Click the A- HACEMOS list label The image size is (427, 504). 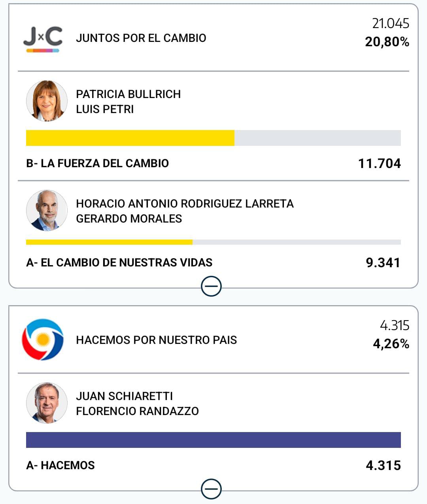[x=60, y=465]
